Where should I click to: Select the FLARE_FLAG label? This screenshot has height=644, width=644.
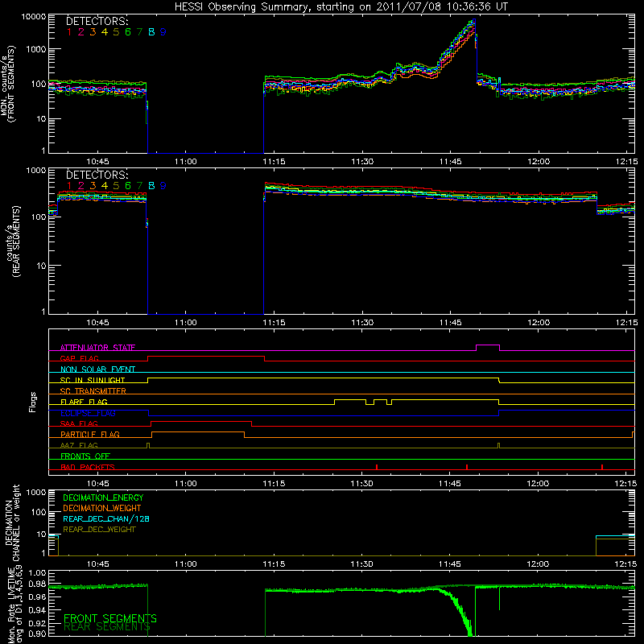click(x=84, y=402)
